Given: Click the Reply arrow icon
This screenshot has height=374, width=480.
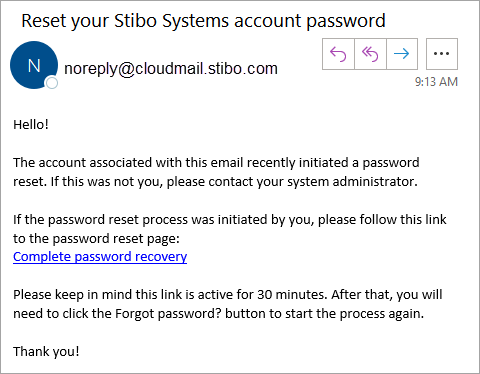Looking at the screenshot, I should [x=338, y=54].
